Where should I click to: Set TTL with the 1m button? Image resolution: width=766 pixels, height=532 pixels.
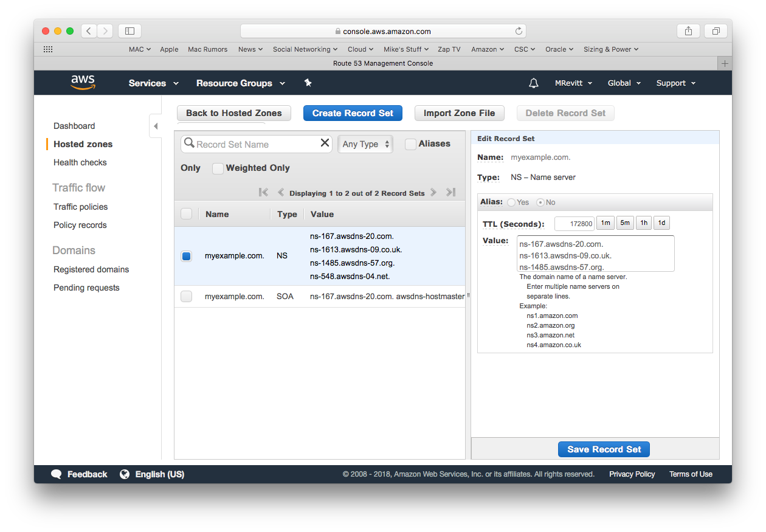(x=606, y=223)
